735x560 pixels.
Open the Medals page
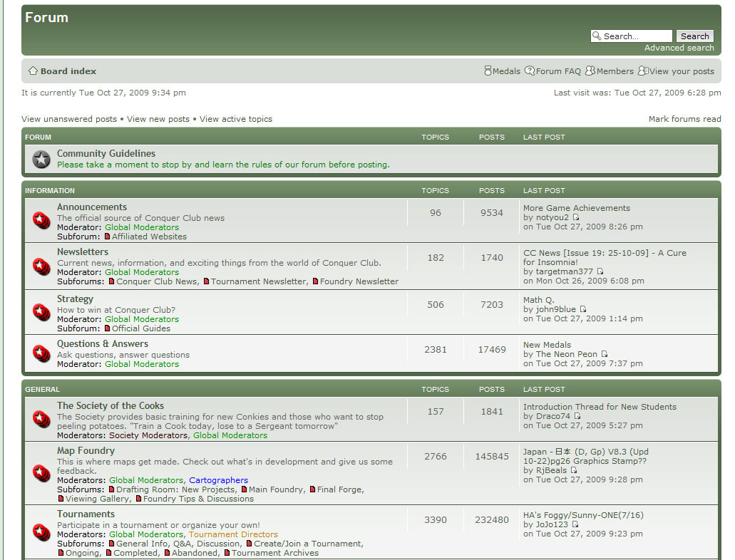tap(506, 71)
